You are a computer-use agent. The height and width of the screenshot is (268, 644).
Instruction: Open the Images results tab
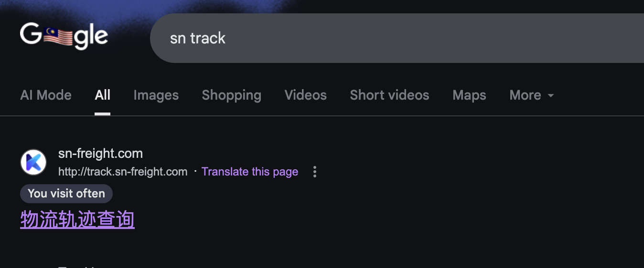point(156,95)
